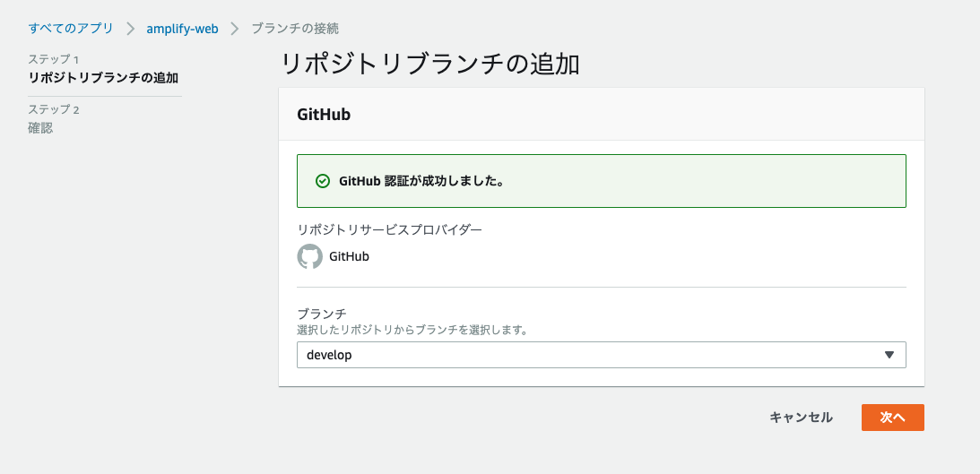Click the chevron before ブランチの接続
The width and height of the screenshot is (980, 474).
pos(235,29)
